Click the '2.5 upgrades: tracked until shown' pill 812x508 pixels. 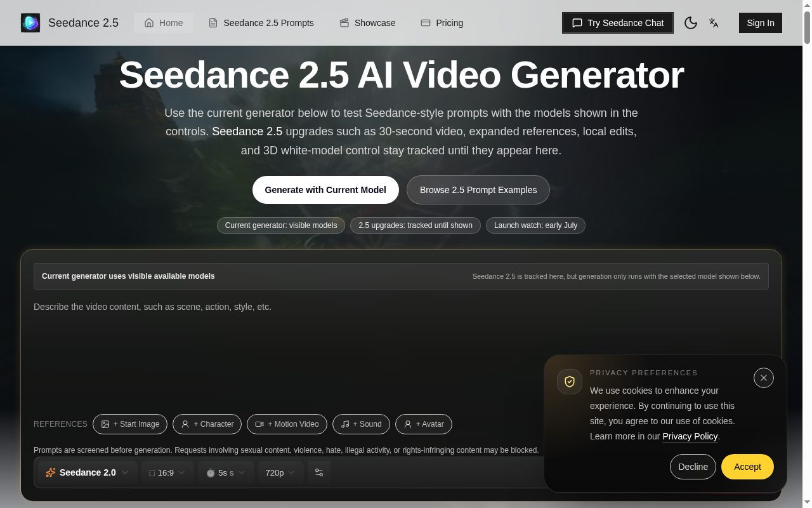point(416,225)
